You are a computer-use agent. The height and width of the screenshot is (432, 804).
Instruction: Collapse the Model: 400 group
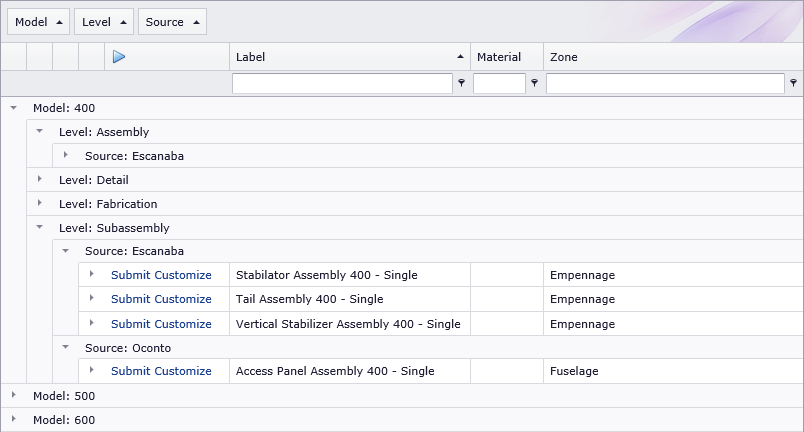(13, 108)
